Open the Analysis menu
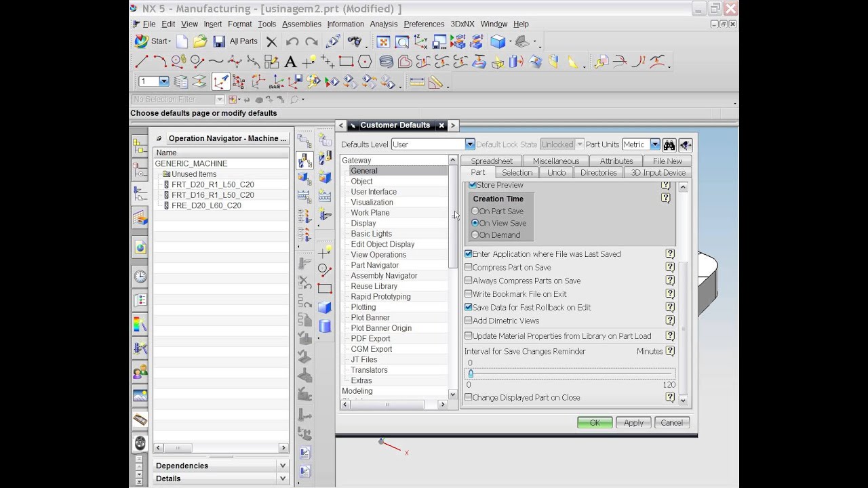Image resolution: width=868 pixels, height=488 pixels. tap(384, 24)
